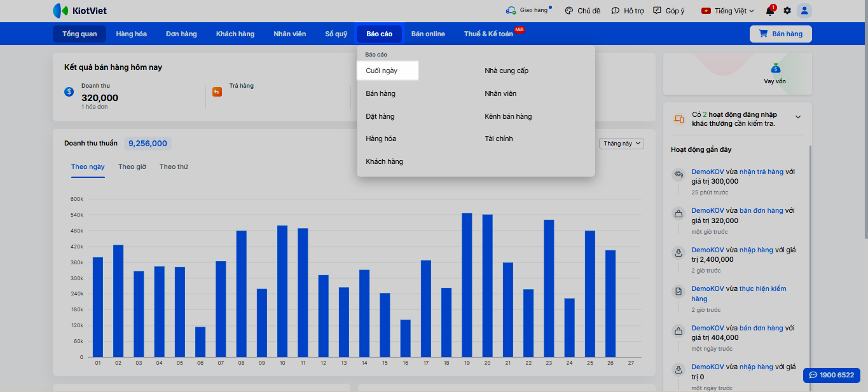This screenshot has width=868, height=392.
Task: Call hotline 1900 6522 button
Action: click(x=831, y=375)
